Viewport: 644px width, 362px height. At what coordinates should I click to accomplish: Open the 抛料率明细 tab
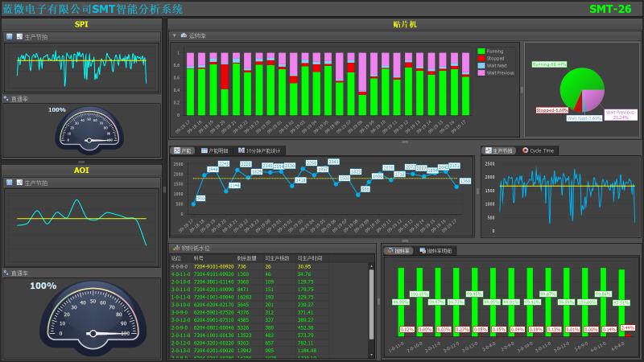click(436, 251)
